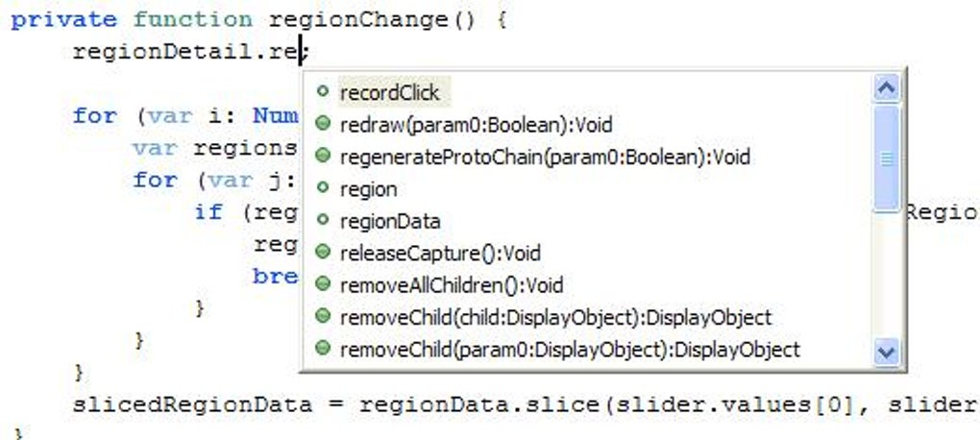Choose regionData from the completion list
980x440 pixels.
(x=390, y=221)
